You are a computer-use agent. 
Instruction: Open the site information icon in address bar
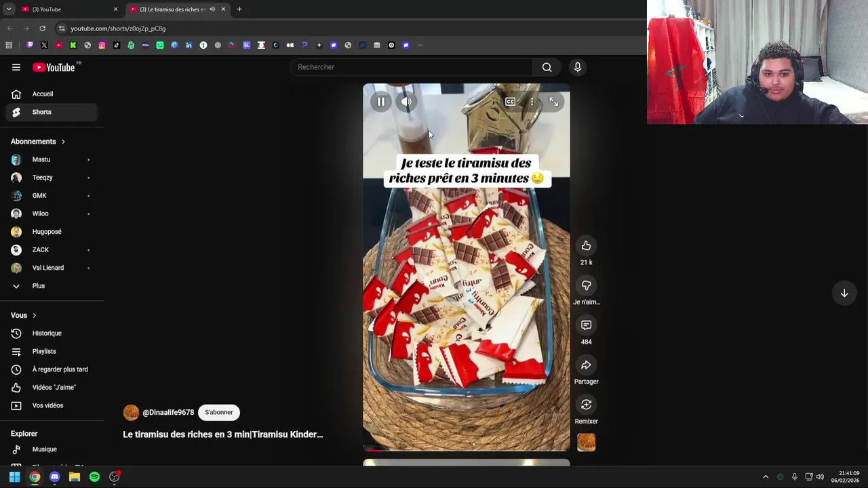point(62,28)
